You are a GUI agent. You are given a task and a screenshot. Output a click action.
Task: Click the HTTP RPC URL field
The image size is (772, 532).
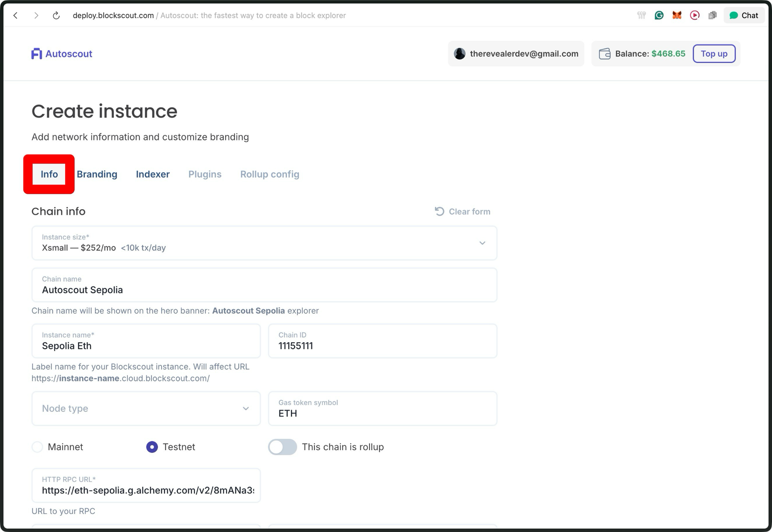click(146, 485)
